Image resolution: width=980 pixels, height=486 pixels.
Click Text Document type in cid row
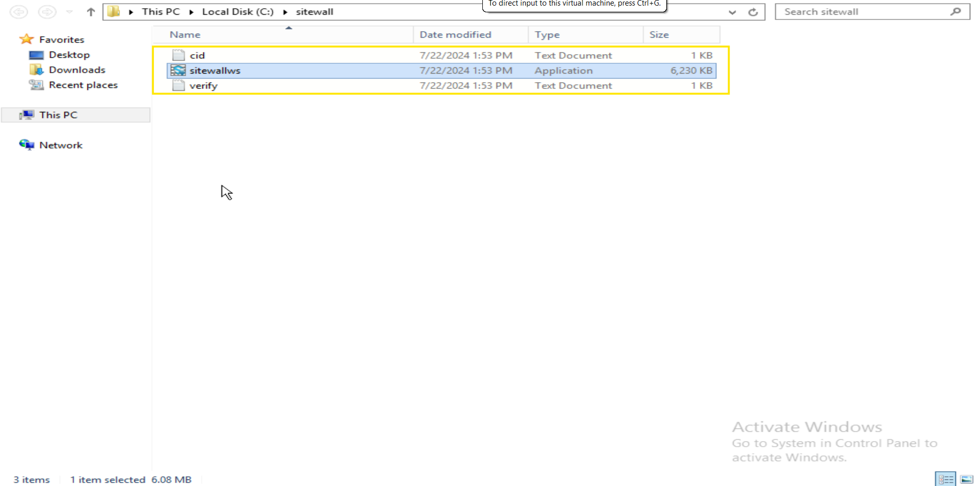coord(573,55)
